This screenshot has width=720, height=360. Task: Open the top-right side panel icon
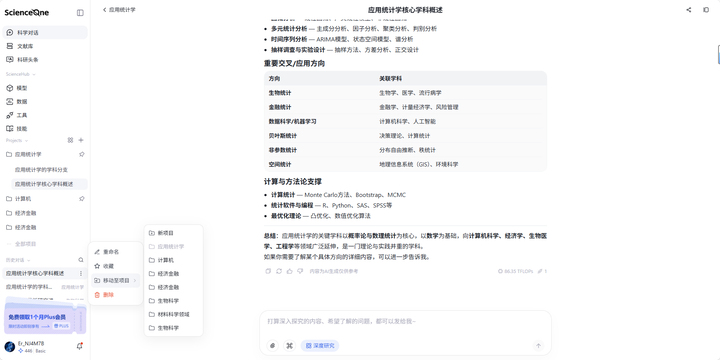tap(706, 10)
